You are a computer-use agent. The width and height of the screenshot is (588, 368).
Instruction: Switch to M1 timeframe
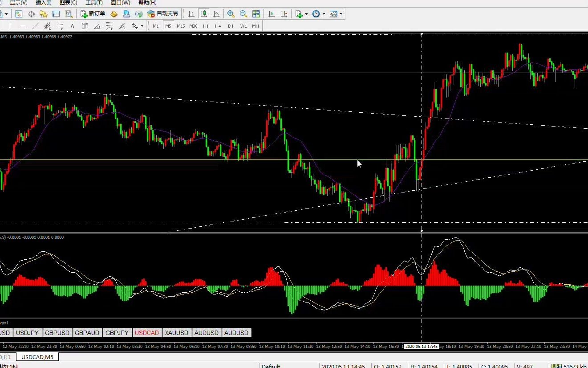(x=156, y=26)
